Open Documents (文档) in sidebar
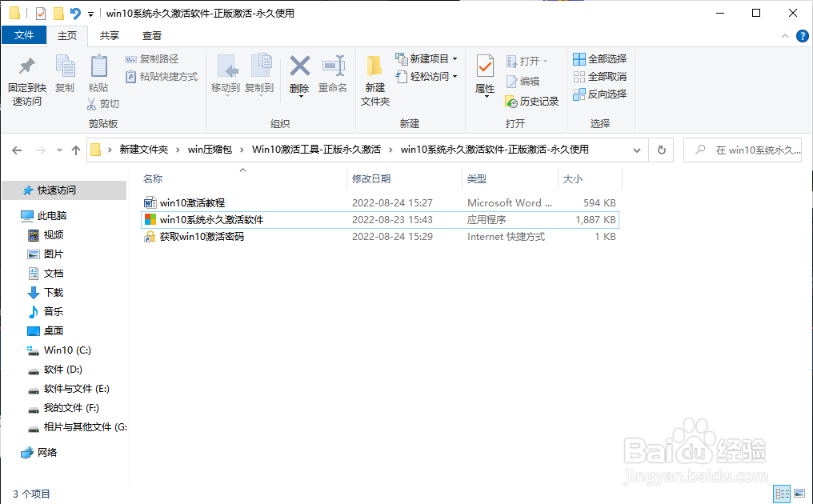The height and width of the screenshot is (504, 813). point(54,274)
